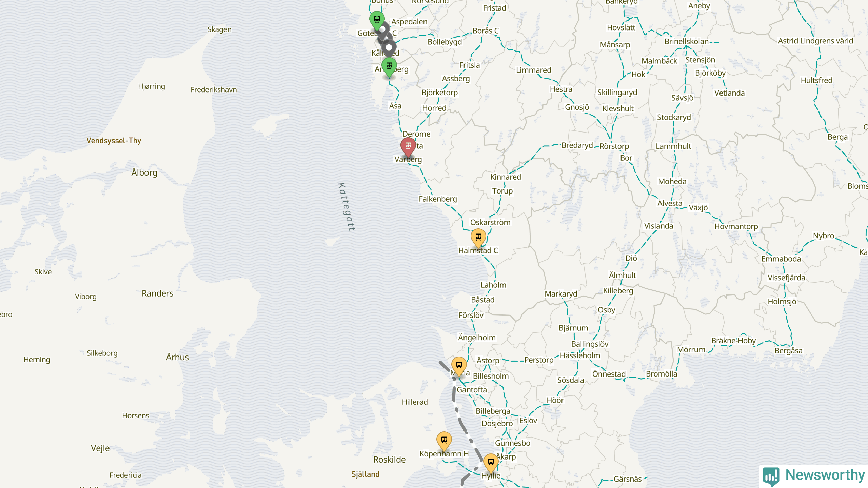Click the Falkenberg station label

click(438, 199)
